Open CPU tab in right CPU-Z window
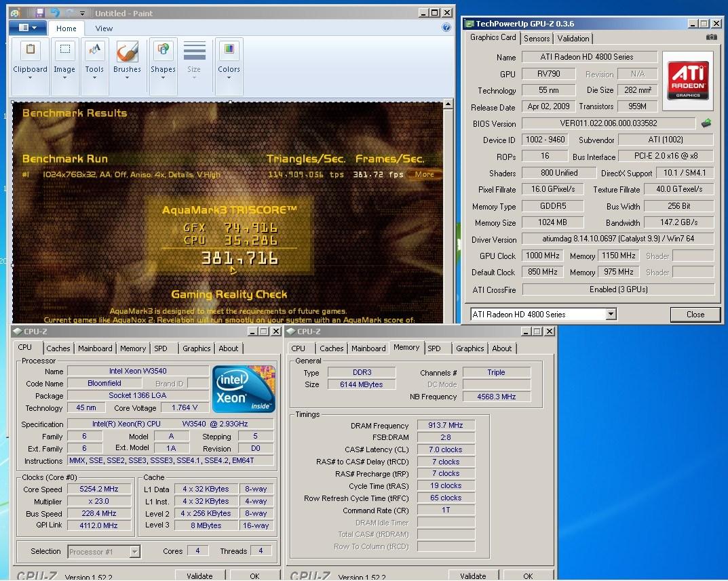This screenshot has width=728, height=581. coord(298,348)
